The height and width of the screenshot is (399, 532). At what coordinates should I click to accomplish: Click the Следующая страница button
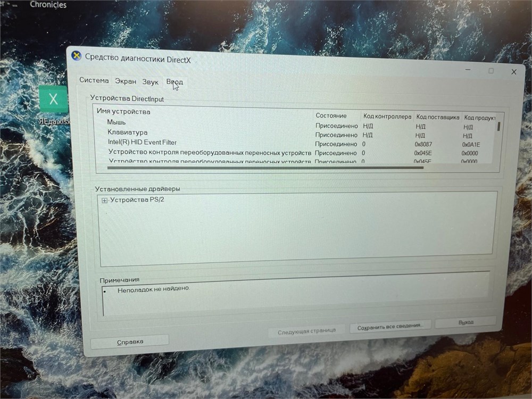click(x=306, y=331)
